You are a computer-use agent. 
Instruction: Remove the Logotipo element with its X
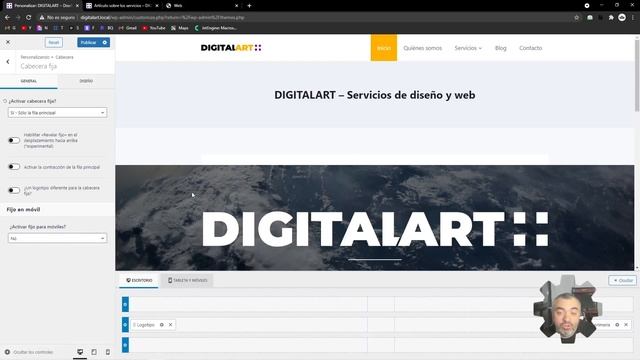pos(171,325)
